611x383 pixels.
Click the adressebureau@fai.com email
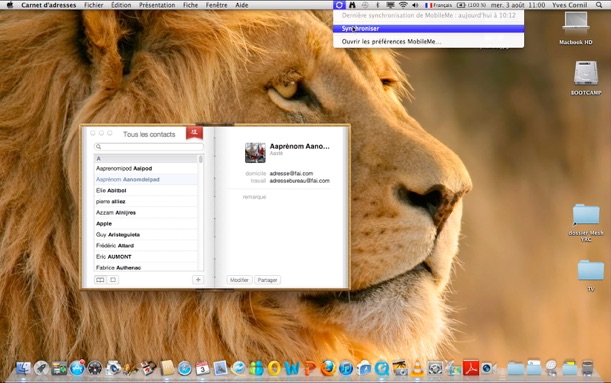click(x=300, y=181)
